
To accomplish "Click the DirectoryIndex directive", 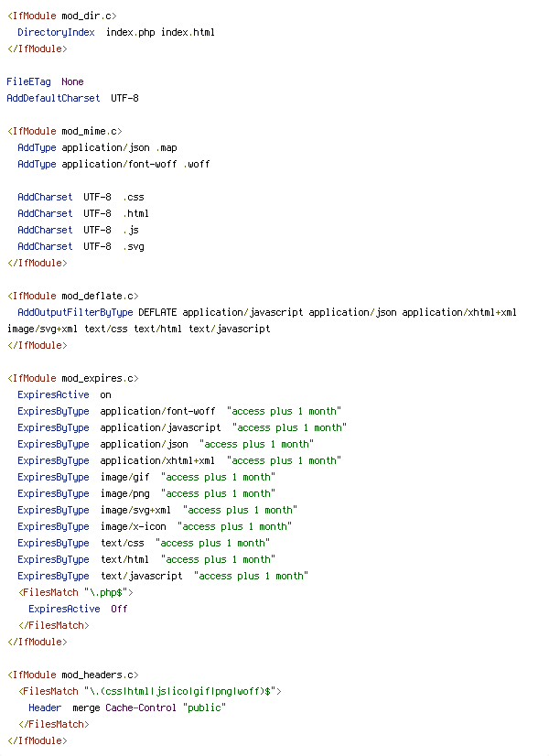I will [56, 32].
